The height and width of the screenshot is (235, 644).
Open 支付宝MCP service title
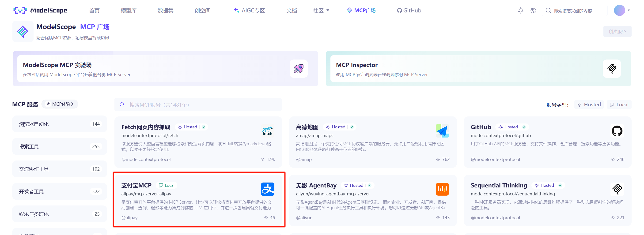point(136,185)
